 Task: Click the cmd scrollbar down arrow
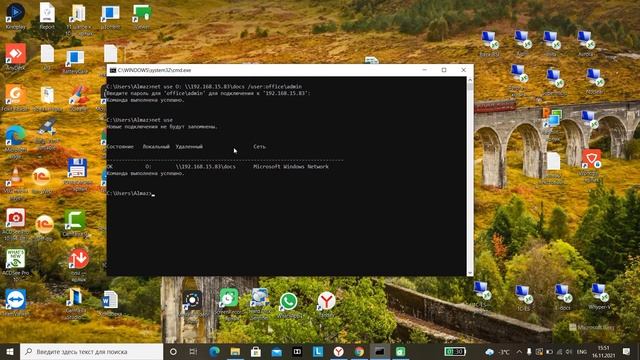click(470, 273)
